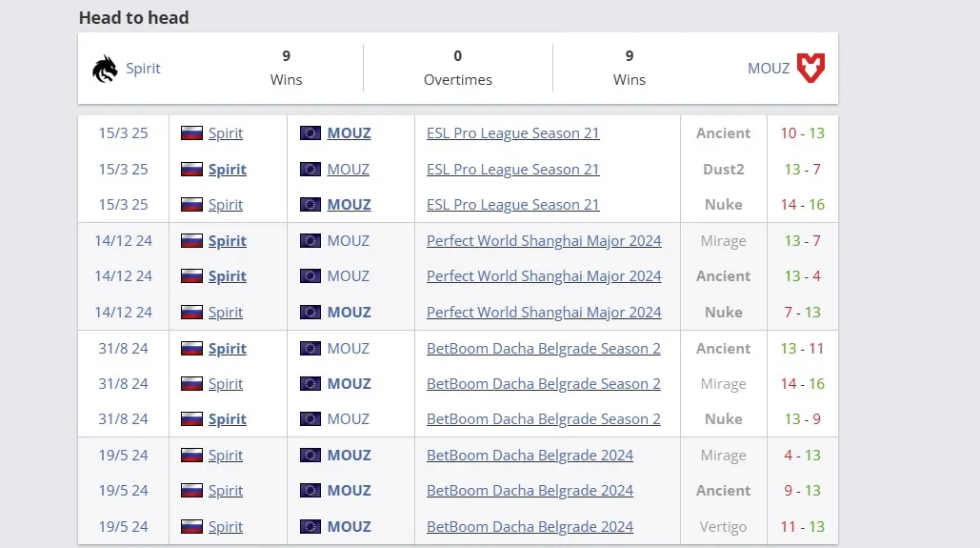This screenshot has height=548, width=980.
Task: Click Russian flag in the Nuke 13 - 9 row
Action: (x=191, y=419)
